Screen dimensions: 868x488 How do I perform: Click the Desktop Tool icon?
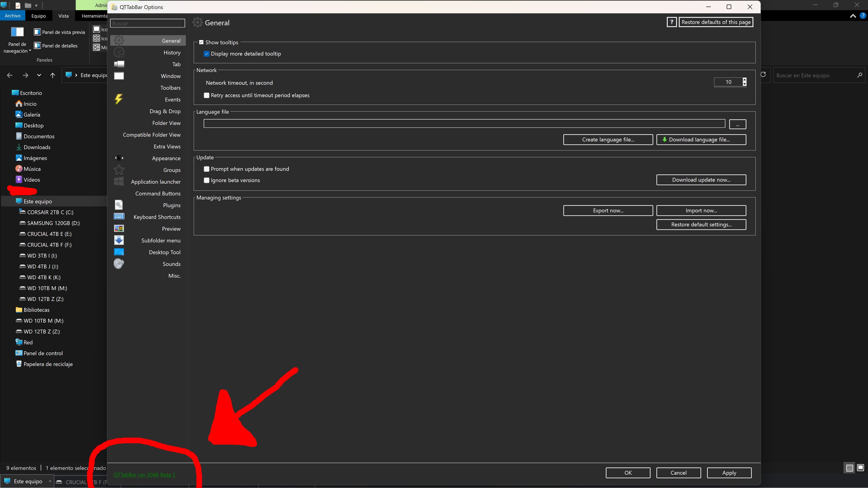(119, 252)
